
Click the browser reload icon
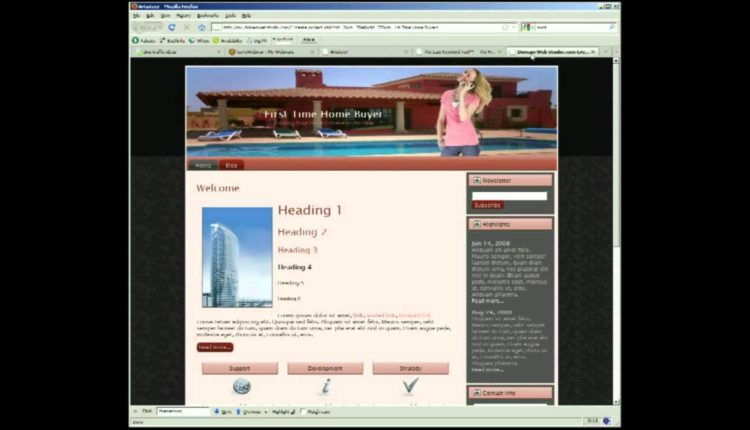click(x=172, y=27)
